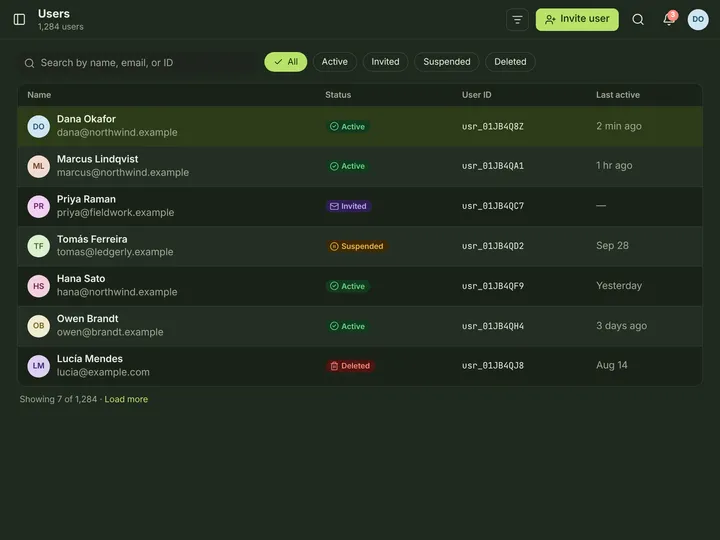This screenshot has width=720, height=540.
Task: Click Lucía Mendes' LM avatar
Action: (39, 366)
